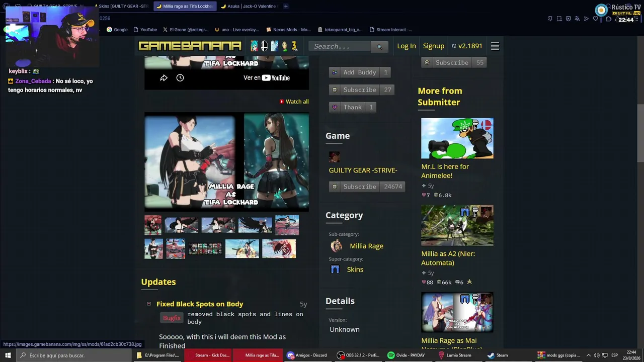
Task: Subscribe to the GUILTY GEAR -STRIVE- game
Action: tap(367, 187)
